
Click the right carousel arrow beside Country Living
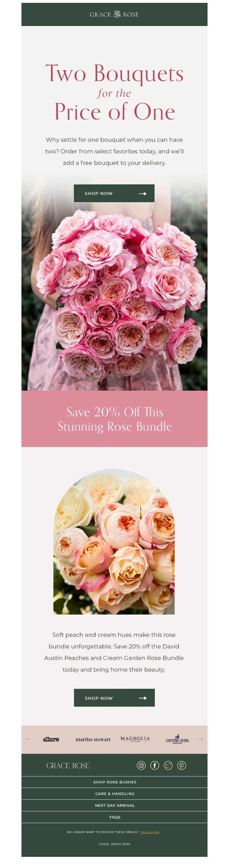200,739
